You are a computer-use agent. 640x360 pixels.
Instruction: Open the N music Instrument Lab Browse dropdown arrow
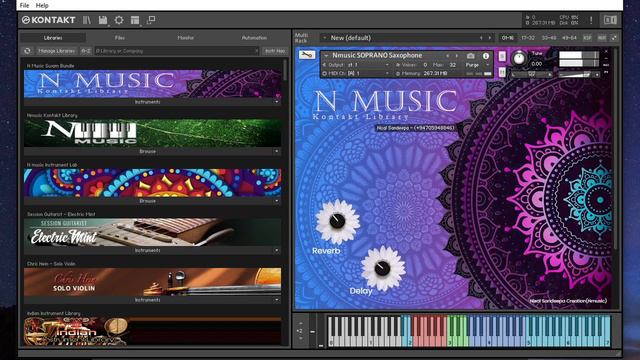[x=276, y=201]
